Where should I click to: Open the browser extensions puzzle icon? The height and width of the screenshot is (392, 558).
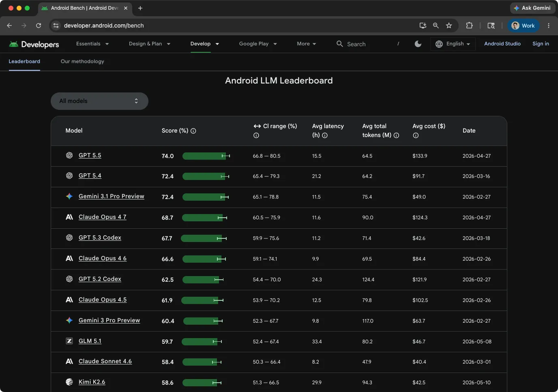pyautogui.click(x=469, y=26)
